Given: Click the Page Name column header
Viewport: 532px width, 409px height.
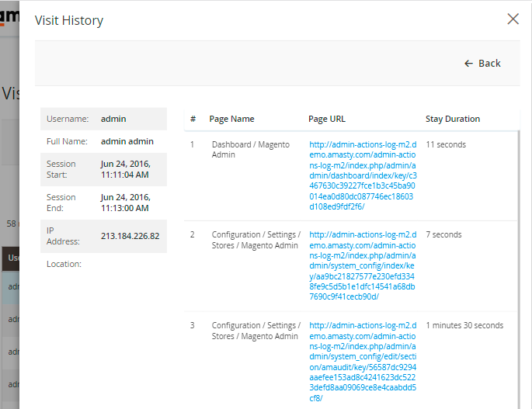Looking at the screenshot, I should 231,119.
